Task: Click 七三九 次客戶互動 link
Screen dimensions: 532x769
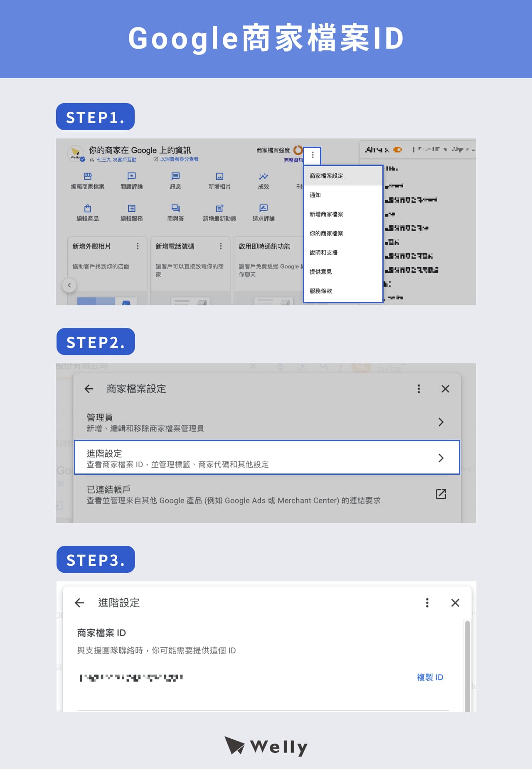Action: 113,160
